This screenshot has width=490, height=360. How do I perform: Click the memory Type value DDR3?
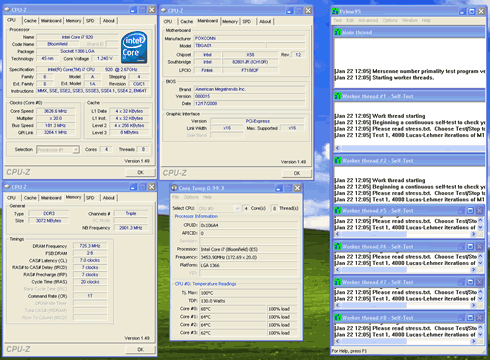tap(49, 213)
